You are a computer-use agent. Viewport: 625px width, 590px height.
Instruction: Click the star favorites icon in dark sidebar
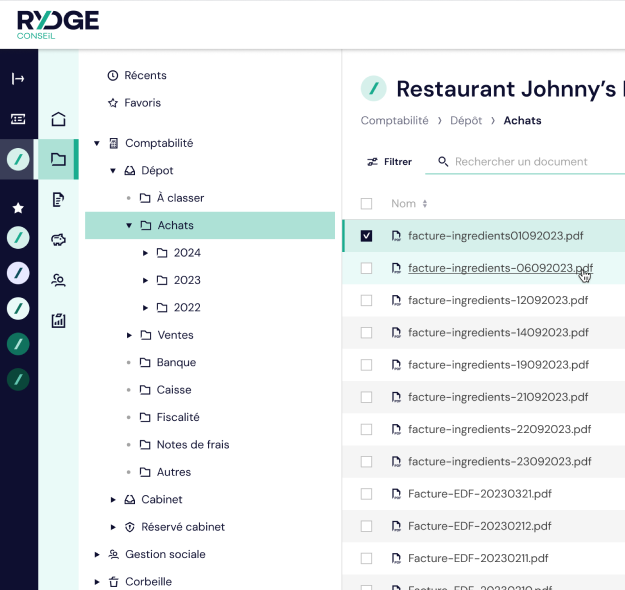coord(18,208)
